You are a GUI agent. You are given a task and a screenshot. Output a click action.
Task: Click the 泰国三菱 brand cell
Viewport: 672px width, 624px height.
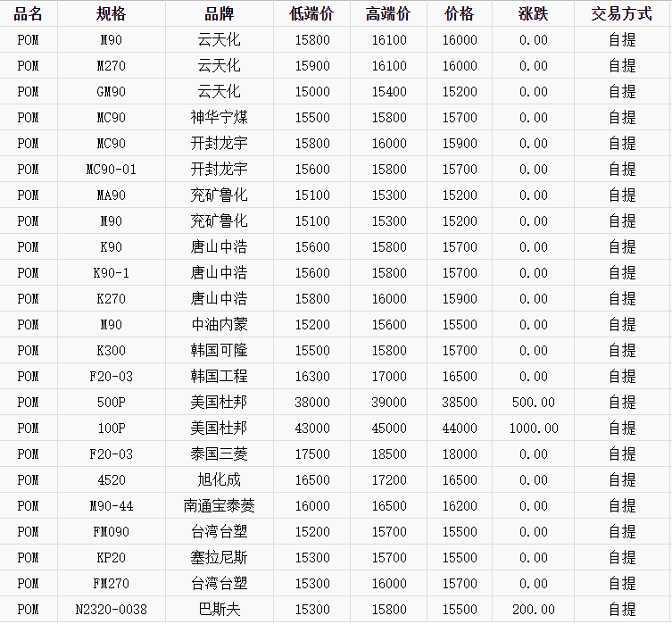[x=219, y=453]
